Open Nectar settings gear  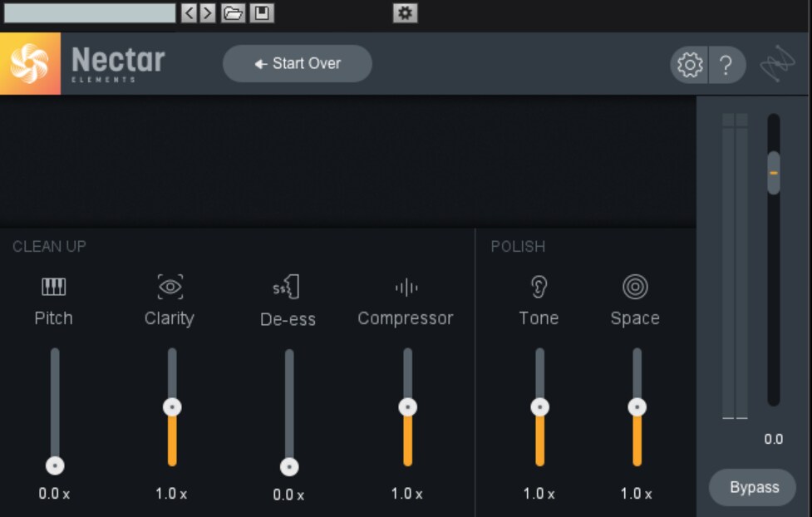click(x=690, y=65)
